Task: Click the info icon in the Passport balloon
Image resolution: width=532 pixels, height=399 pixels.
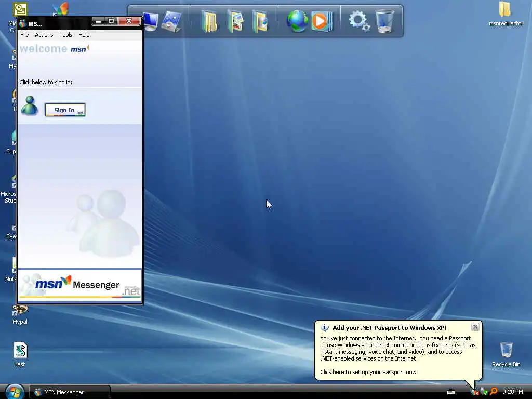Action: (x=325, y=328)
